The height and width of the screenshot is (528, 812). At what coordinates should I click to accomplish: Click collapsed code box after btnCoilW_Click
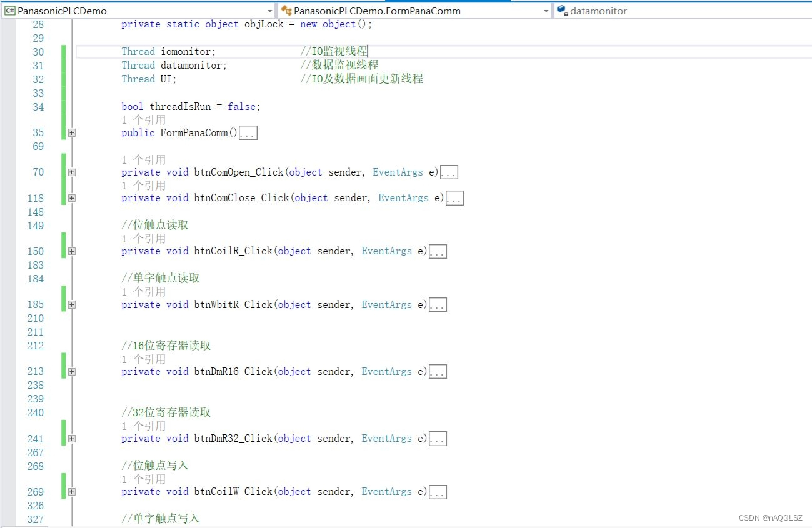coord(438,492)
